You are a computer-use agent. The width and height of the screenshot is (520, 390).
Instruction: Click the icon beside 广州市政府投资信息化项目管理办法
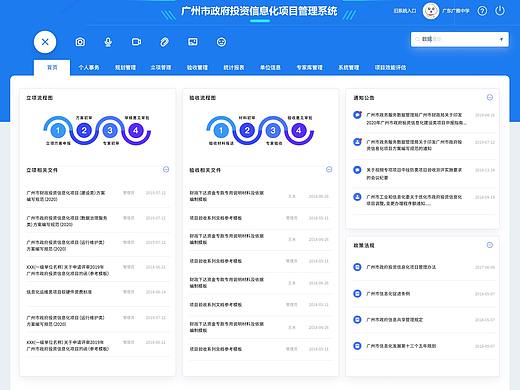tap(357, 267)
